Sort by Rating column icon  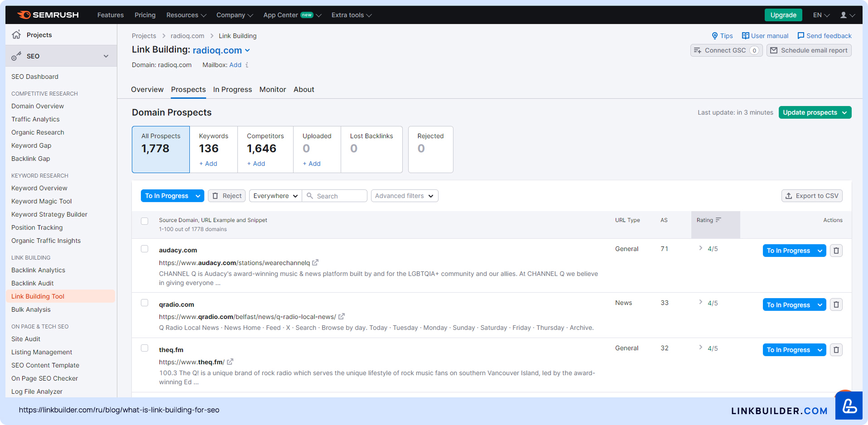pyautogui.click(x=718, y=220)
